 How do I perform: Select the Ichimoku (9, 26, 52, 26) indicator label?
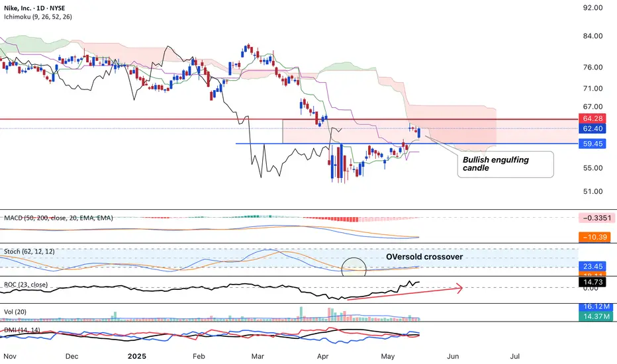(x=38, y=17)
